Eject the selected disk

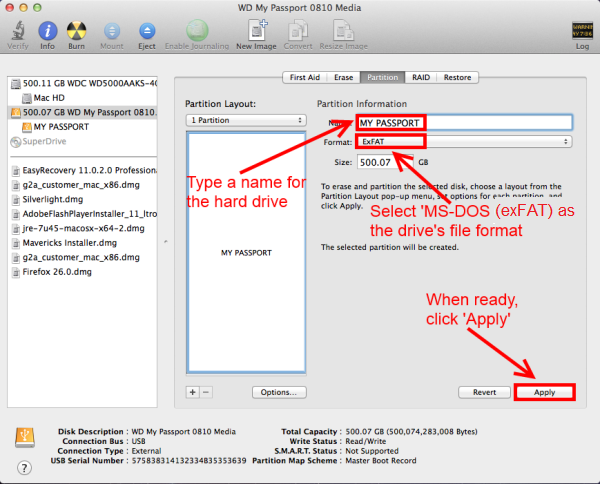point(147,31)
